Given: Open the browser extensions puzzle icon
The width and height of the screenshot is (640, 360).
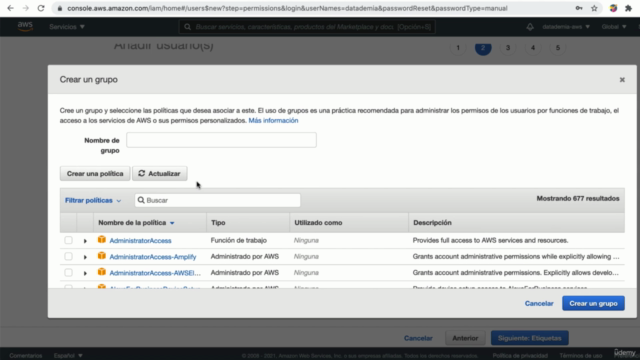Looking at the screenshot, I should (x=628, y=8).
